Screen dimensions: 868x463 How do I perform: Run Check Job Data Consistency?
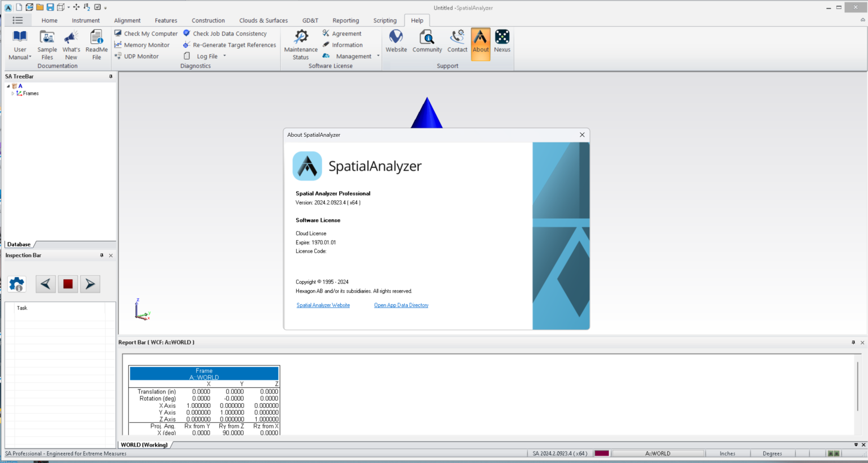point(225,34)
